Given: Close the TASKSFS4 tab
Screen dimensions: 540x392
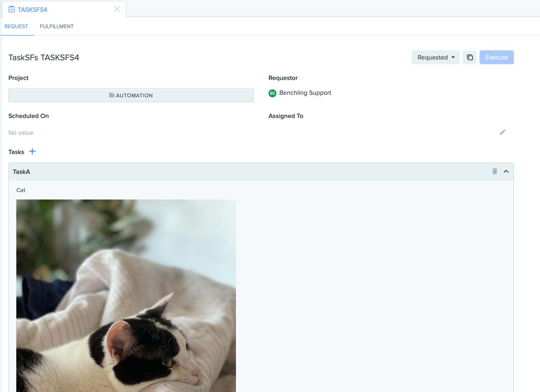Looking at the screenshot, I should coord(117,9).
